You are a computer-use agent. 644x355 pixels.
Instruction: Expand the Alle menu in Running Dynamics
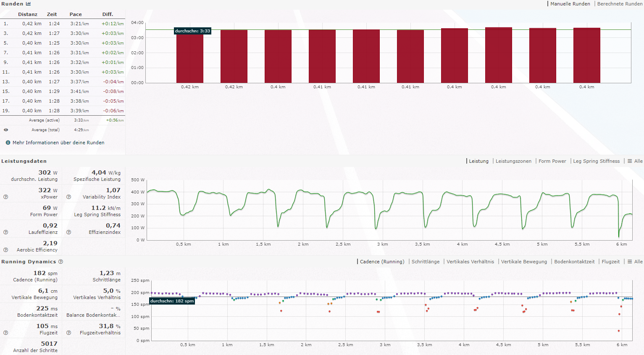point(635,262)
